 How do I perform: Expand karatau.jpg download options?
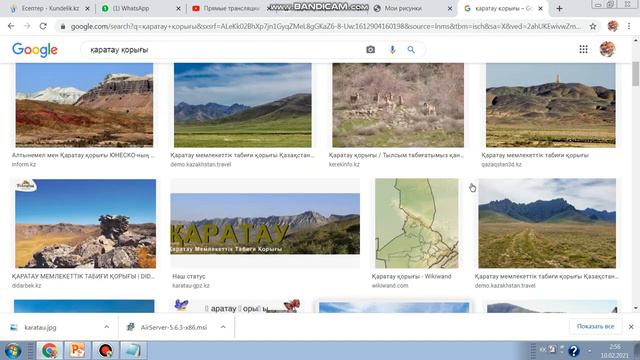(x=107, y=327)
